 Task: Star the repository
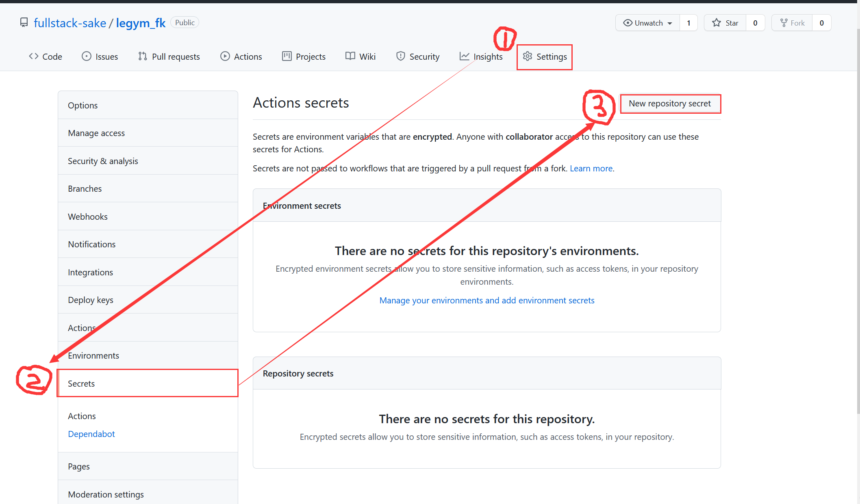tap(725, 23)
